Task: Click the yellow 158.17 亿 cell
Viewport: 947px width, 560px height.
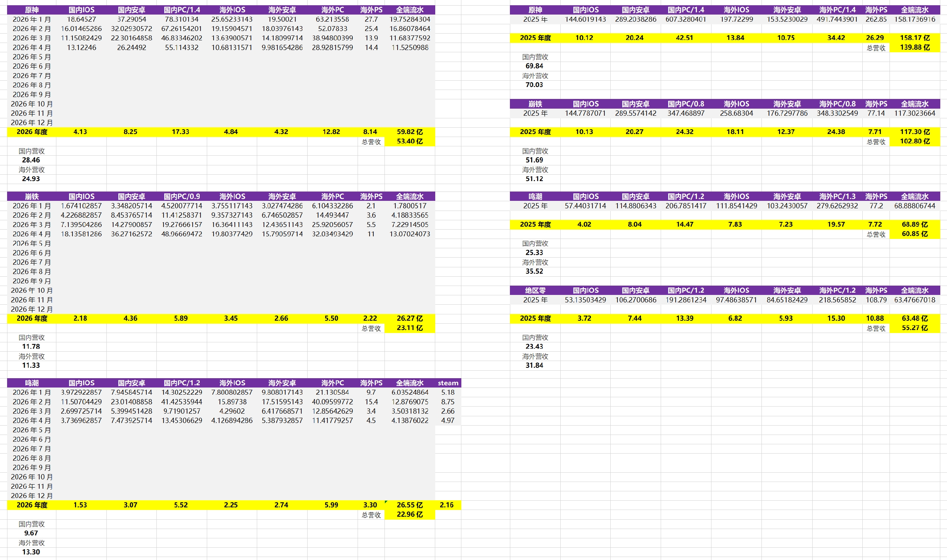Action: (915, 38)
